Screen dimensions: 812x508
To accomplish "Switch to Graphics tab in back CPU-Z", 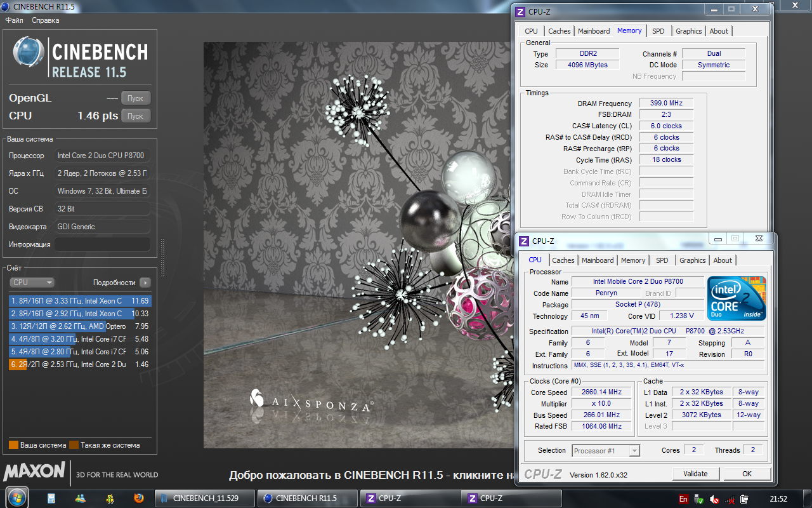I will click(x=688, y=31).
